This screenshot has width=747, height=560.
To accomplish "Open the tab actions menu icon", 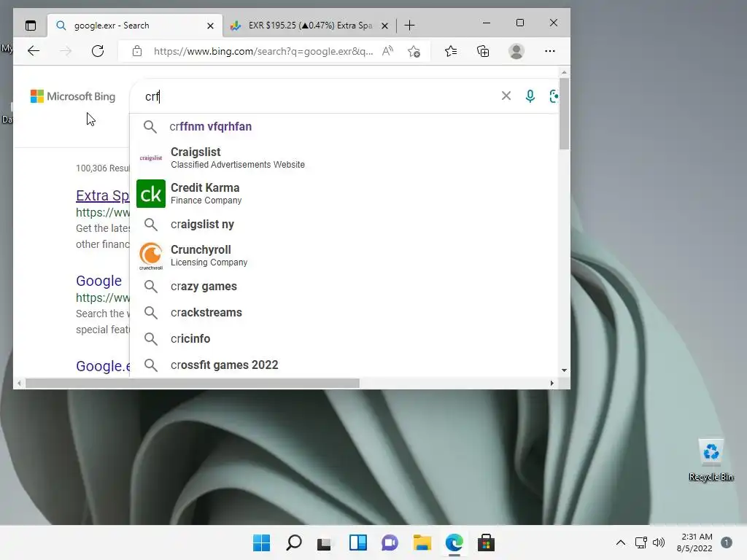I will 31,26.
